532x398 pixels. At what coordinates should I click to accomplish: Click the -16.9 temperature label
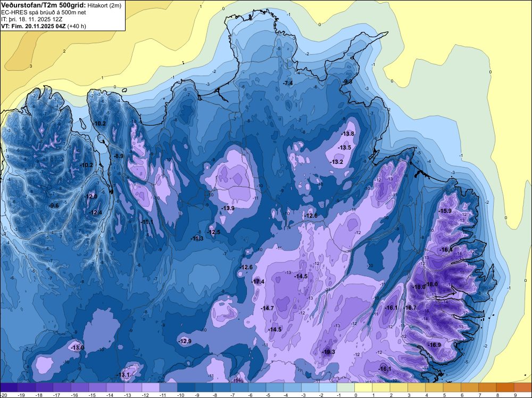(x=434, y=345)
